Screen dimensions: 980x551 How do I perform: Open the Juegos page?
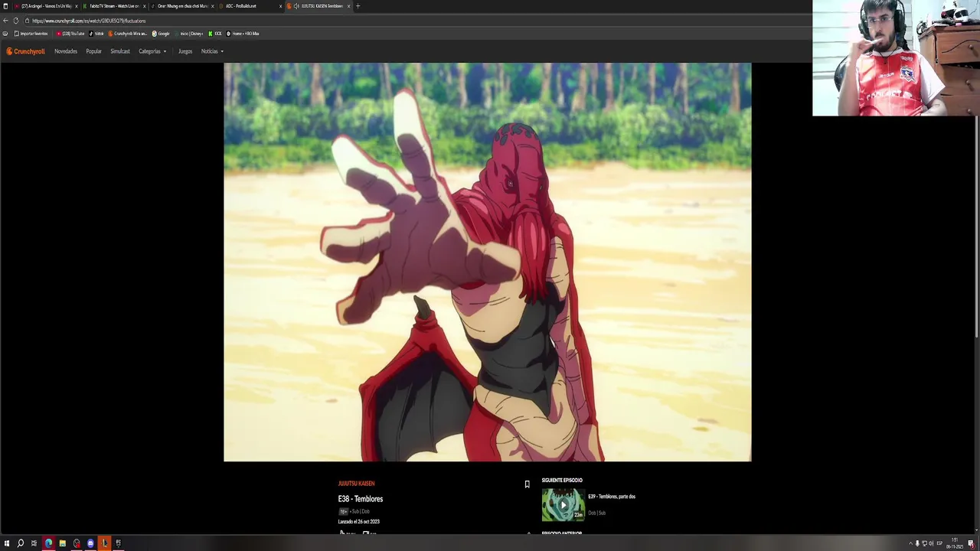(x=185, y=51)
